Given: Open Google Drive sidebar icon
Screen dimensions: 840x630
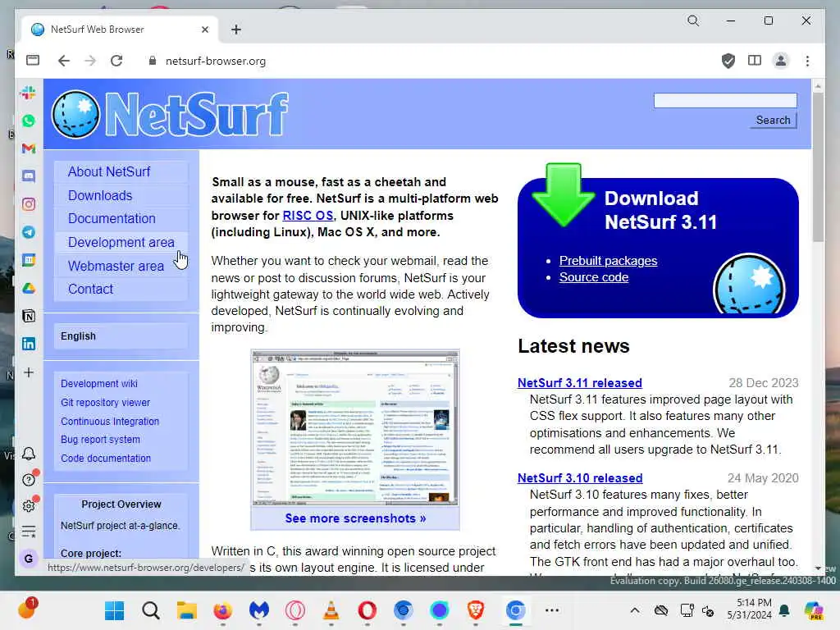Looking at the screenshot, I should 29,288.
